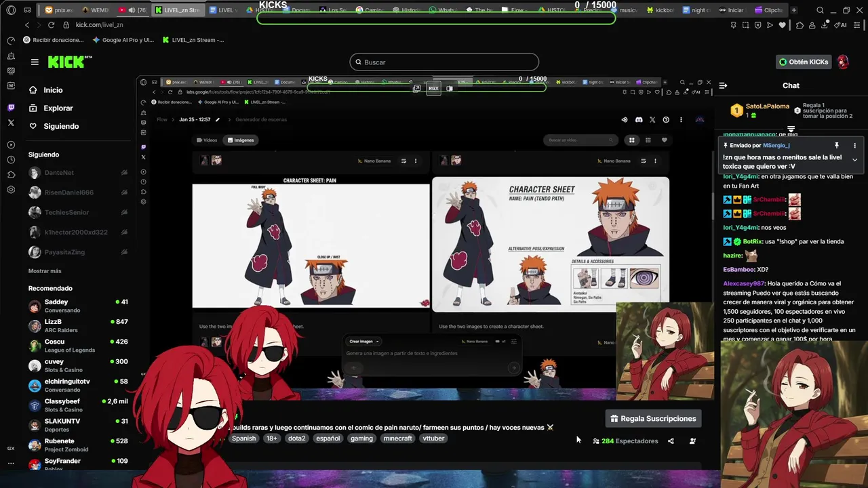Image resolution: width=868 pixels, height=488 pixels.
Task: Open DanteNet followed channel
Action: (78, 173)
